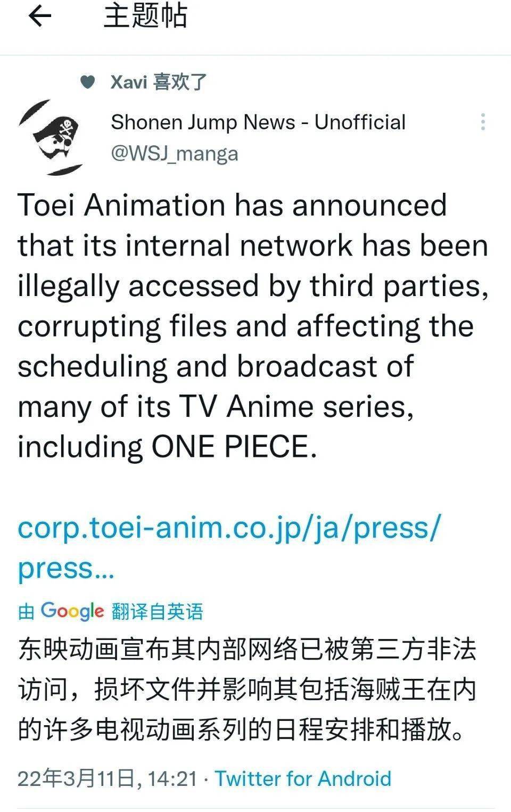Click the heart icon beside Xavi

[x=87, y=82]
